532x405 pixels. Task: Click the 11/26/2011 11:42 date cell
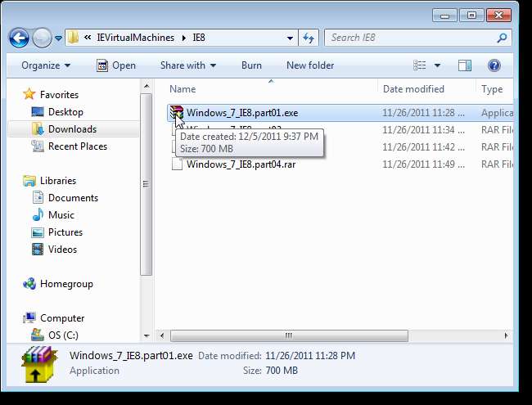pos(423,147)
